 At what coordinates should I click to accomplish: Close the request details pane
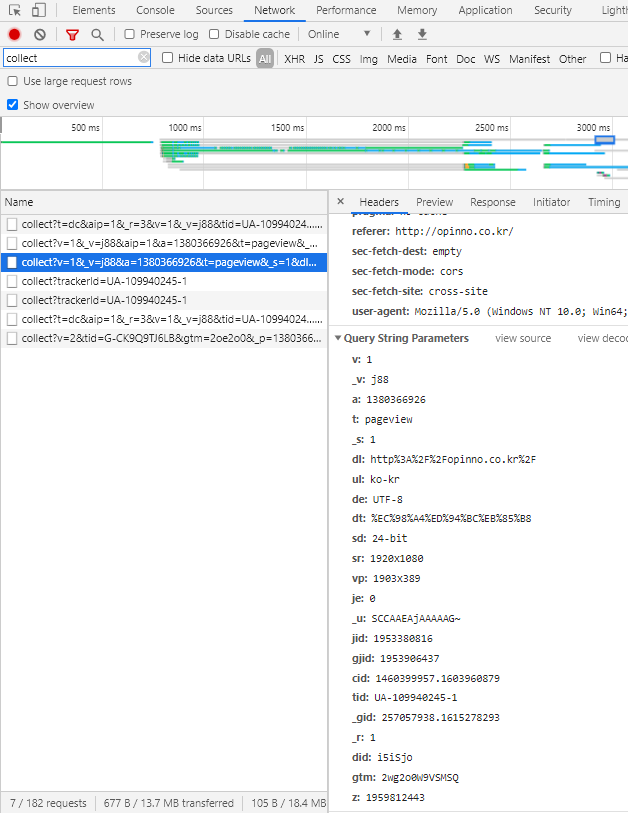[340, 202]
